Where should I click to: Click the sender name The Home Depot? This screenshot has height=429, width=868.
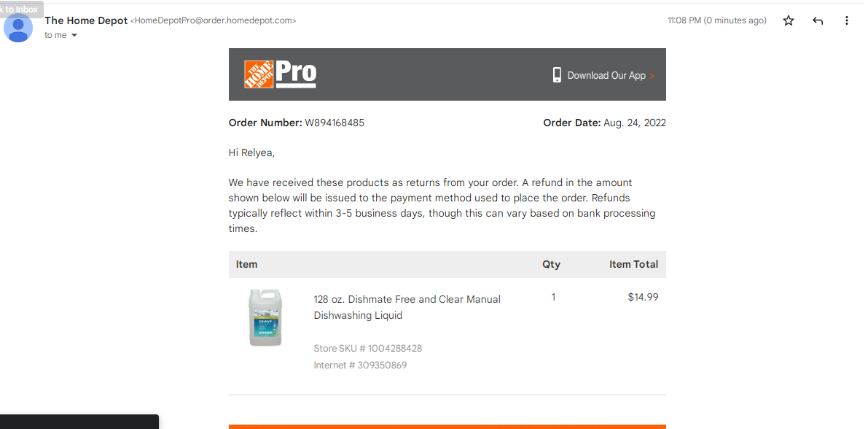point(86,20)
